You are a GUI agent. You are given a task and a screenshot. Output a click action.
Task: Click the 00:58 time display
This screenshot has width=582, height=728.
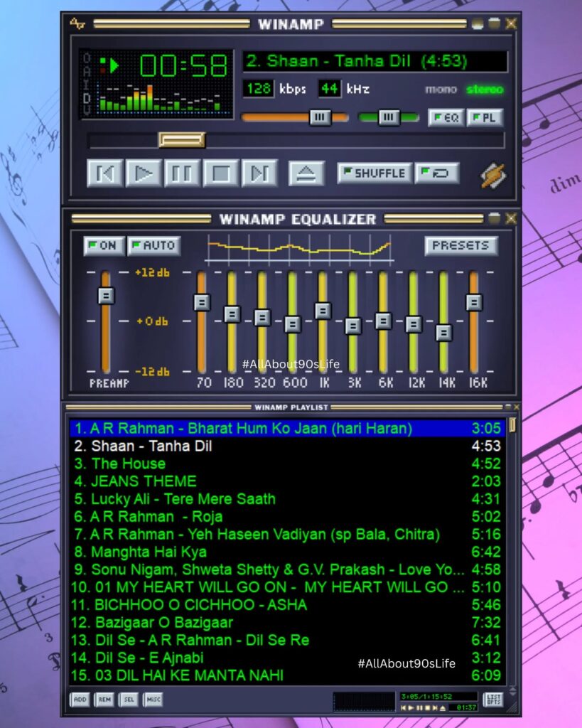click(183, 65)
